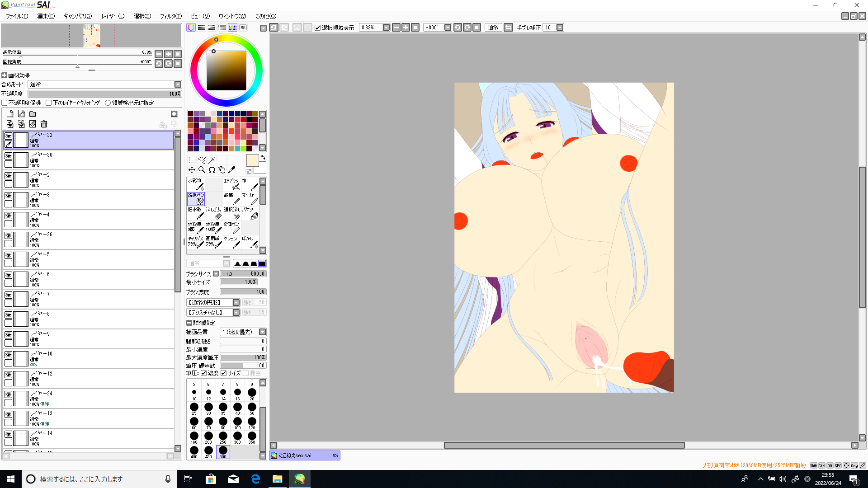The image size is (868, 488).
Task: Choose the ぼかし blur tool
Action: (250, 242)
